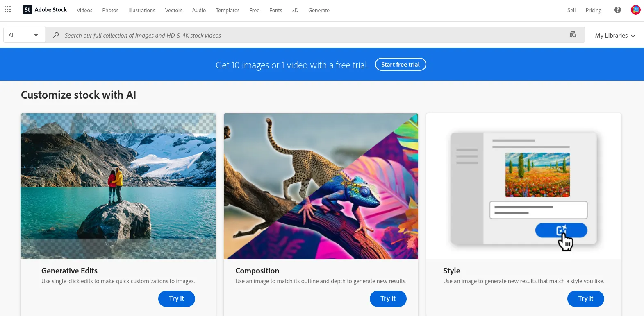
Task: Open the 3D menu item
Action: 295,10
